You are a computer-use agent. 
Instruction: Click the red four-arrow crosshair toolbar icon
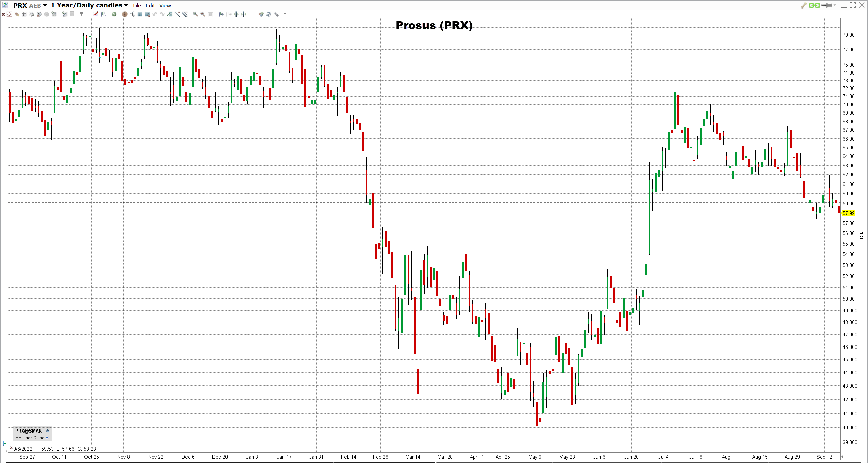coord(9,14)
